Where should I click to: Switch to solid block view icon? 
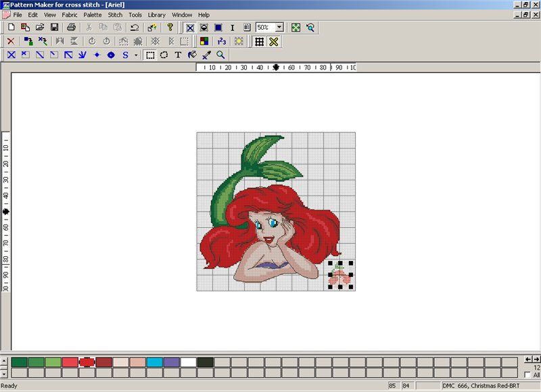[x=218, y=28]
